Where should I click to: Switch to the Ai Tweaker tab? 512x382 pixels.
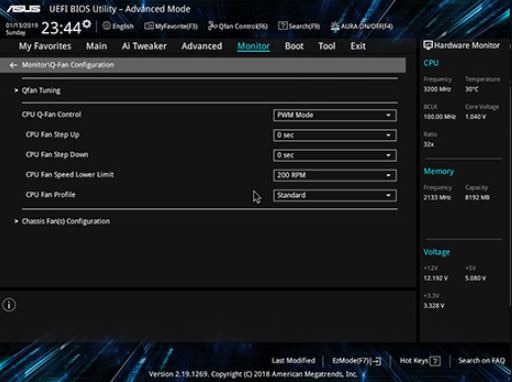click(x=144, y=46)
